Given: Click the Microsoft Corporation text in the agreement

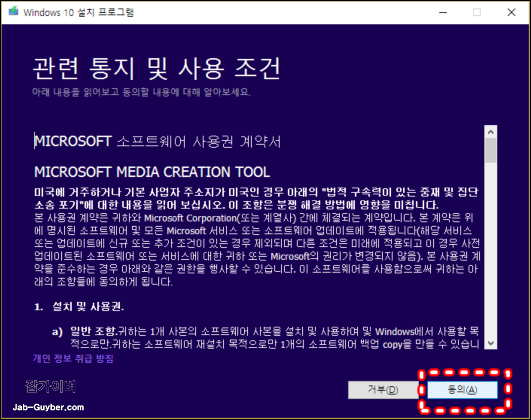Looking at the screenshot, I should [191, 218].
